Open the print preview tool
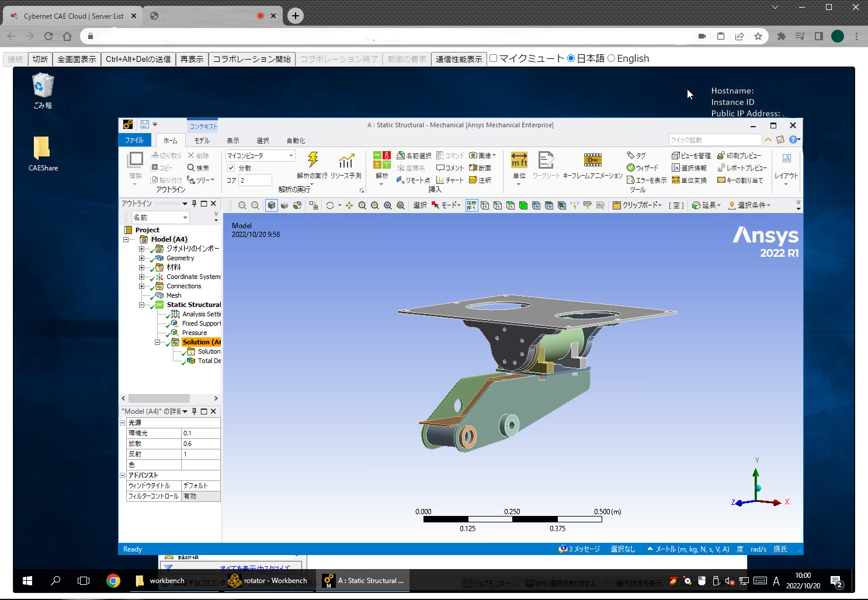 (739, 156)
